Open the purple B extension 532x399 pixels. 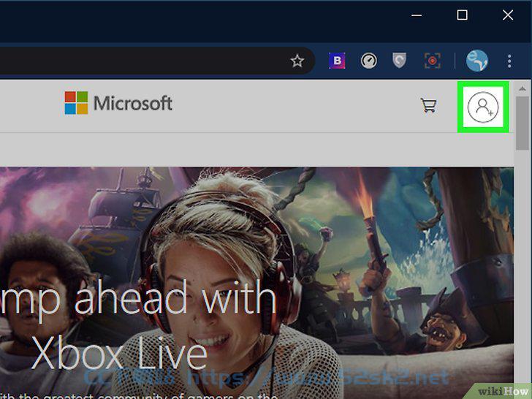pos(337,61)
